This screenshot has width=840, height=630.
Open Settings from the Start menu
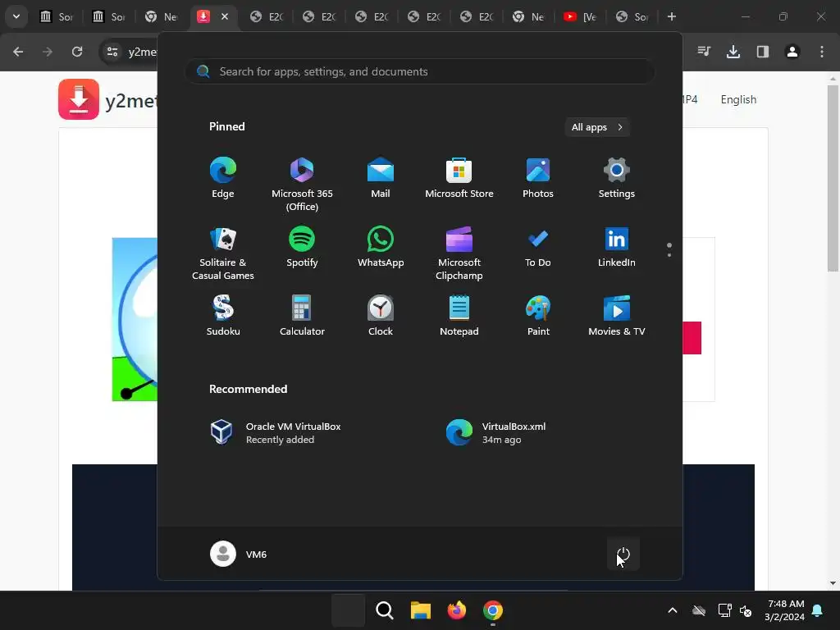pos(617,178)
